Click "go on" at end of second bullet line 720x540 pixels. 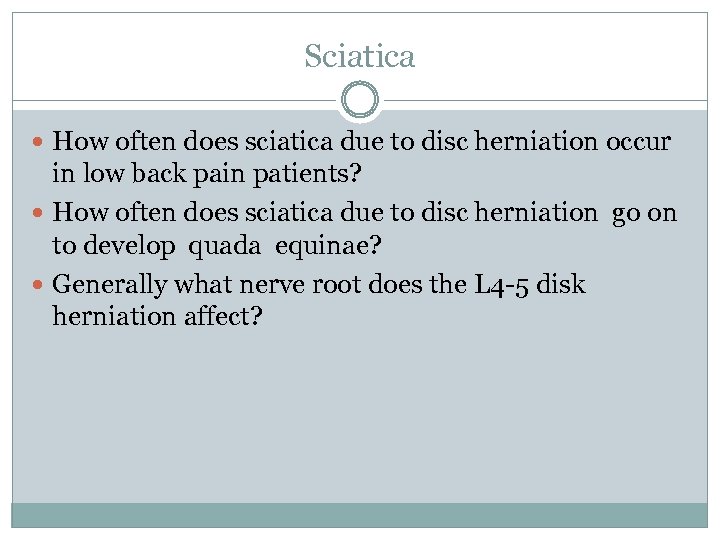click(644, 213)
